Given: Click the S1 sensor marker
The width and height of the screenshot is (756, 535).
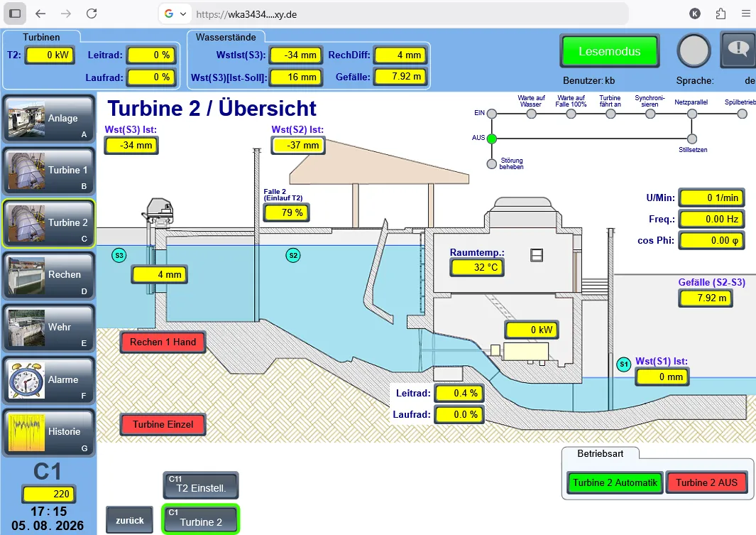Looking at the screenshot, I should [x=624, y=364].
